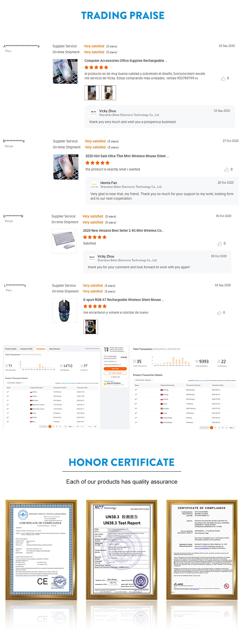The image size is (243, 644).
Task: Click thumbs-up on the 27 Oct 2020 review
Action: [227, 170]
